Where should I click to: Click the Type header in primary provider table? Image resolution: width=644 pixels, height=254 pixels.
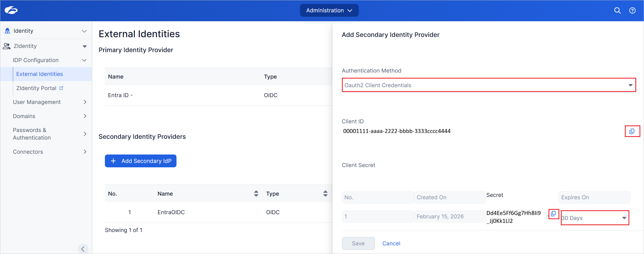click(x=270, y=77)
